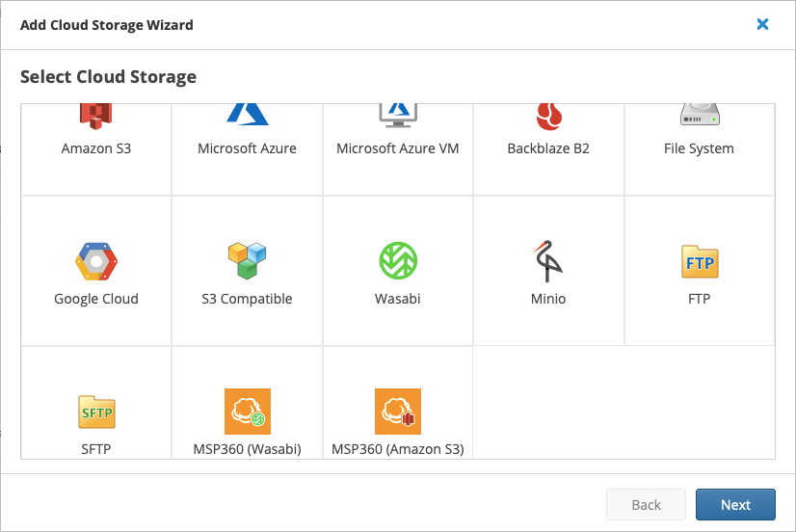
Task: Choose the File System drive icon
Action: pyautogui.click(x=699, y=114)
